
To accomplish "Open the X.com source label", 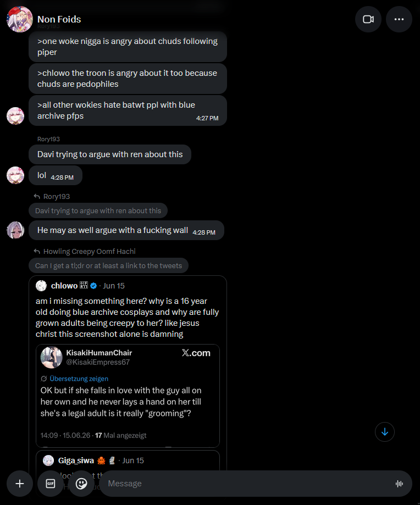I will click(196, 353).
